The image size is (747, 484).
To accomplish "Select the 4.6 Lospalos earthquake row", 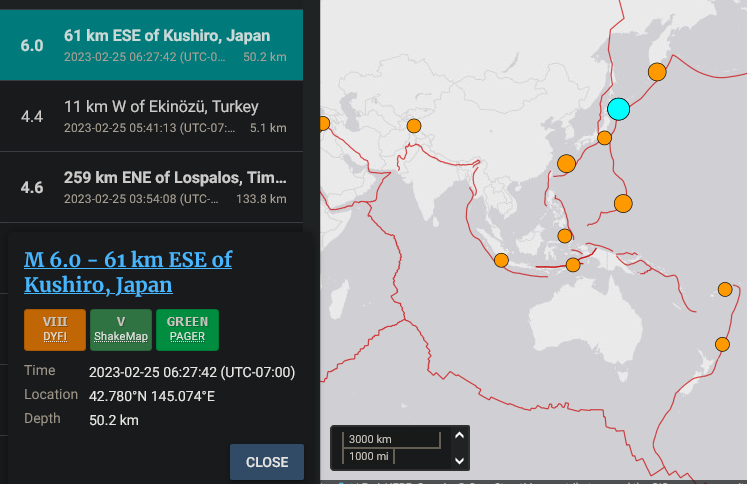I will [151, 187].
